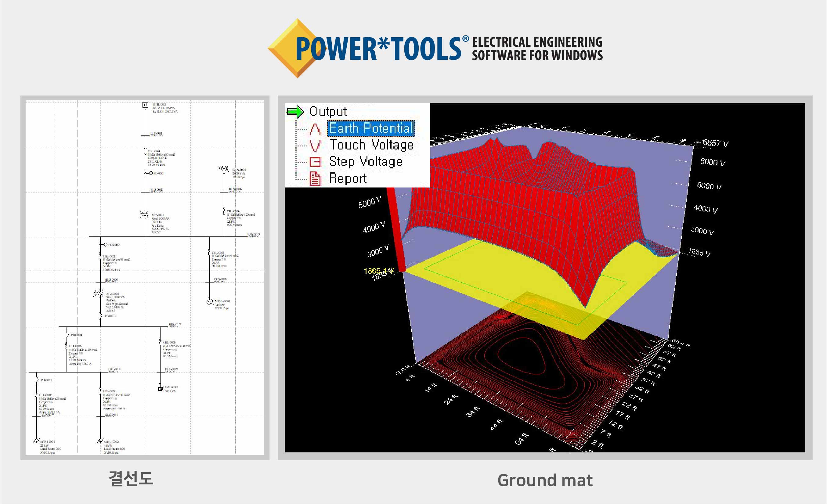The image size is (827, 504).
Task: Click the Ground mat caption
Action: tap(545, 480)
